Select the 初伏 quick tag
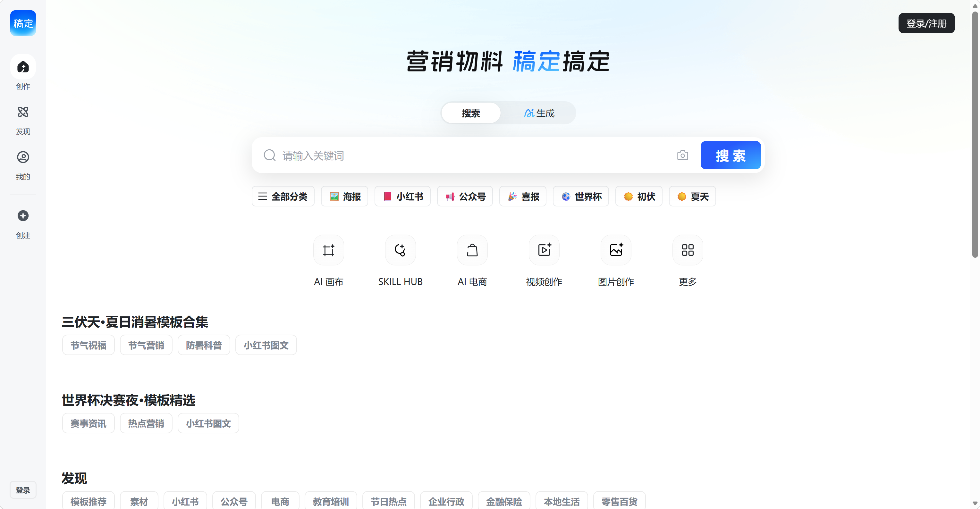Viewport: 980px width, 509px height. (x=639, y=196)
